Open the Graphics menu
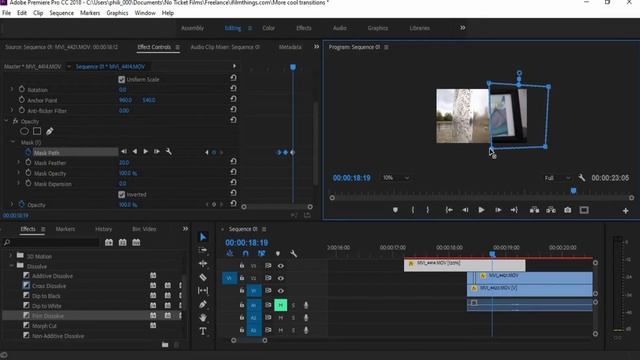 pyautogui.click(x=117, y=13)
